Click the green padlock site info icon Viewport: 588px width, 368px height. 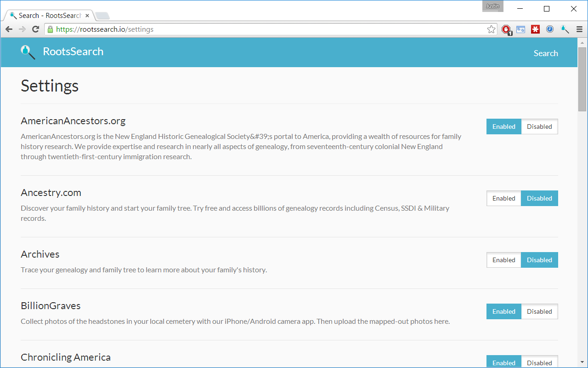pos(50,29)
